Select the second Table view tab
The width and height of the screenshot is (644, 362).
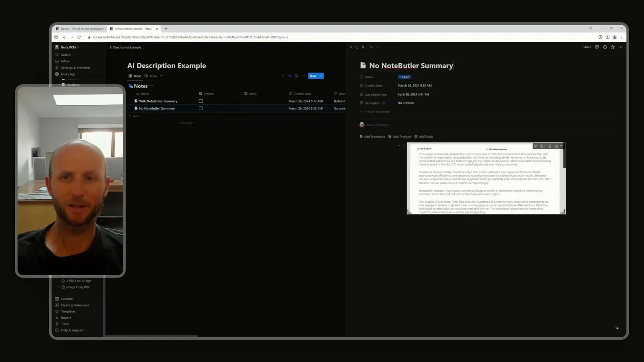tap(151, 76)
